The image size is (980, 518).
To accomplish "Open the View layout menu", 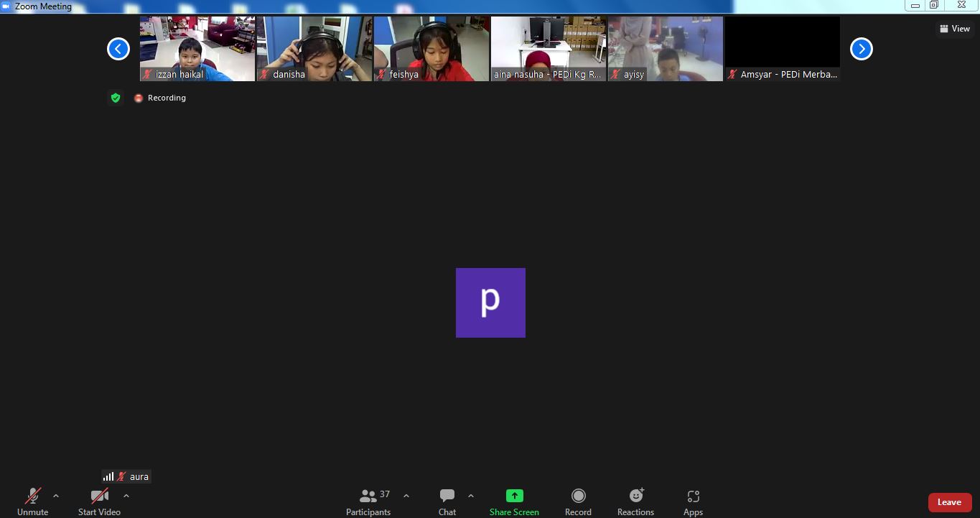I will [x=955, y=29].
